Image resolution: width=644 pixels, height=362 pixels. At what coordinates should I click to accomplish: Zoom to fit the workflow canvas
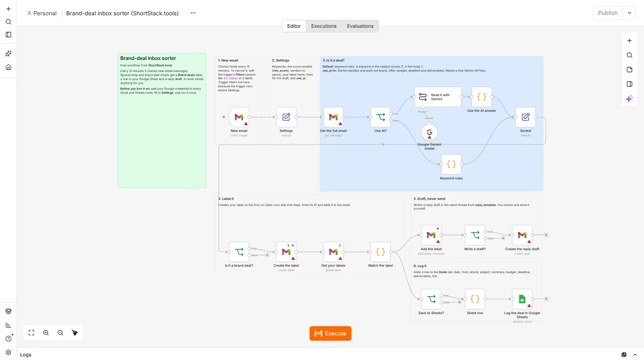[x=31, y=333]
